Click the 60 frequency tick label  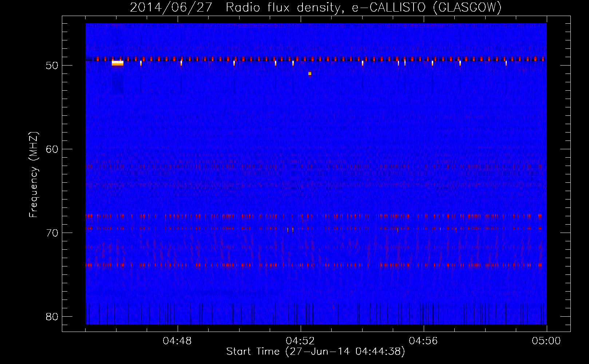[x=52, y=149]
